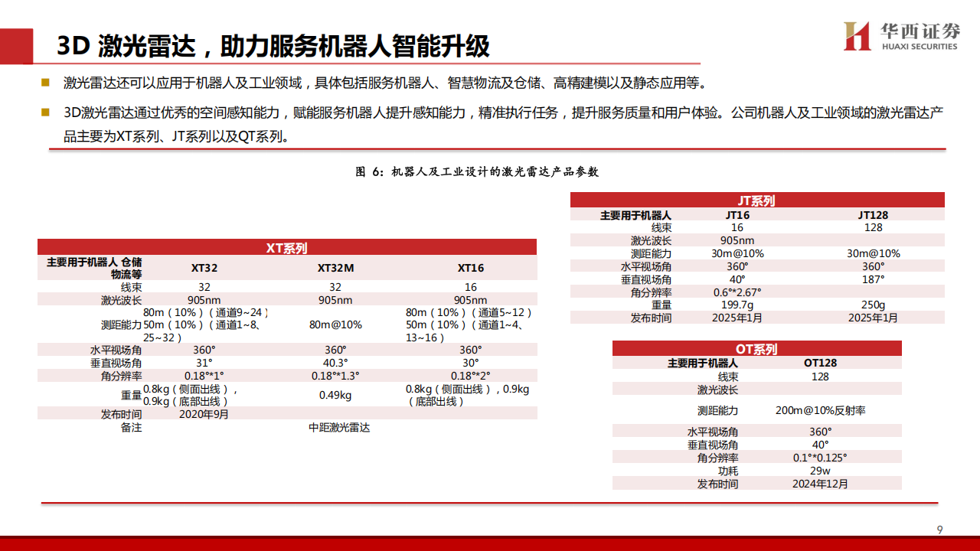The width and height of the screenshot is (980, 551).
Task: Click the page number '9'
Action: point(940,529)
